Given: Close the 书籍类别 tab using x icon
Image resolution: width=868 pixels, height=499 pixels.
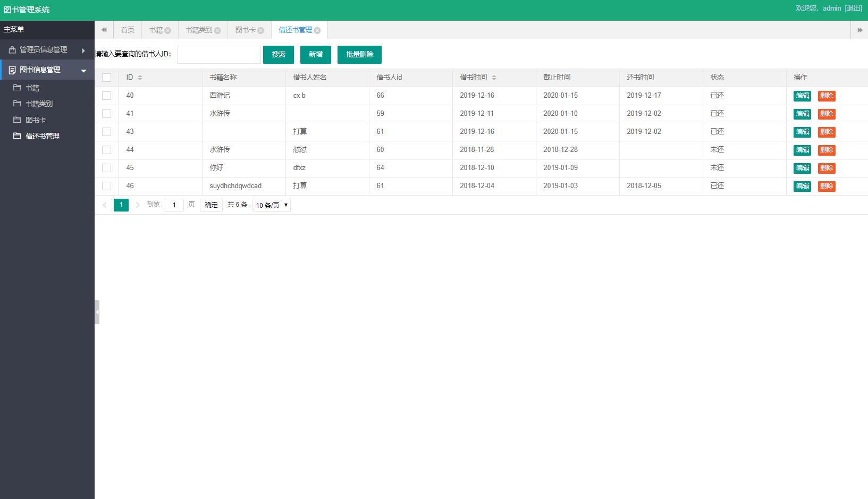Looking at the screenshot, I should click(217, 30).
